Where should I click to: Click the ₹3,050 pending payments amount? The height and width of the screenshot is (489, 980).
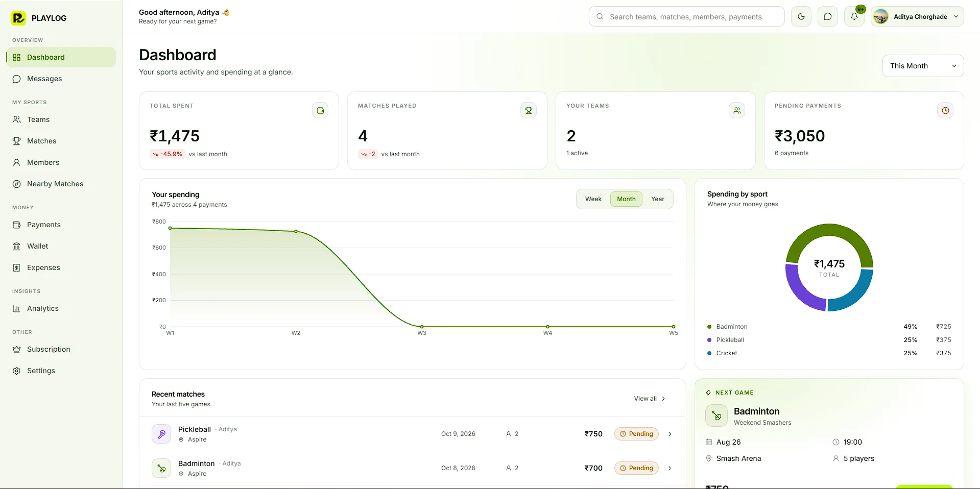pyautogui.click(x=800, y=136)
